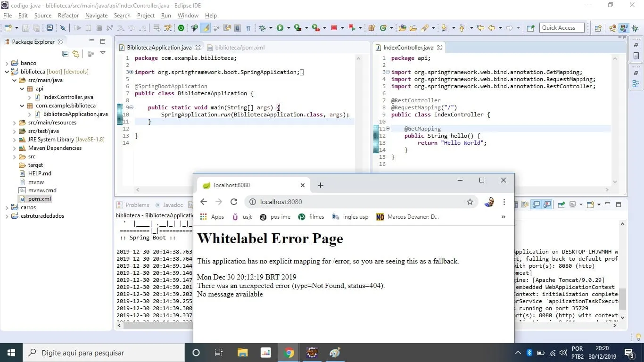Open the usjt bookmark in Chrome
This screenshot has height=362, width=644.
(x=242, y=217)
